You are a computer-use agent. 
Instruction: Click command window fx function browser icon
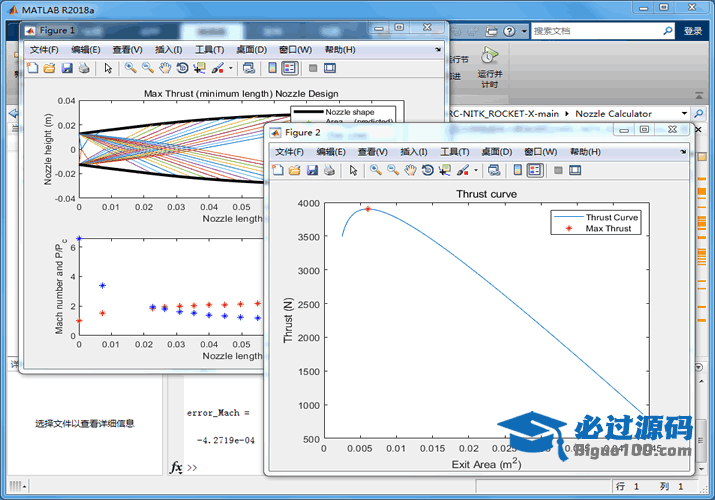tap(176, 467)
